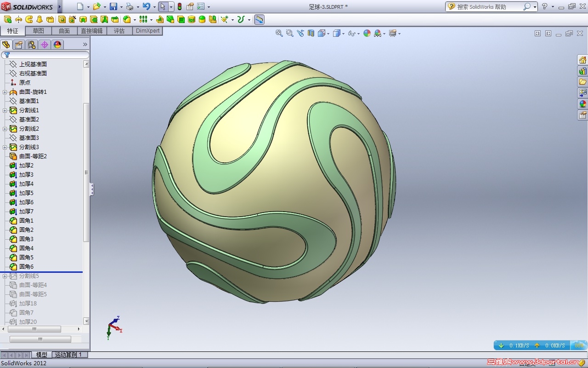Viewport: 588px width, 368px height.
Task: Select the 模型 bottom tab
Action: (x=41, y=355)
